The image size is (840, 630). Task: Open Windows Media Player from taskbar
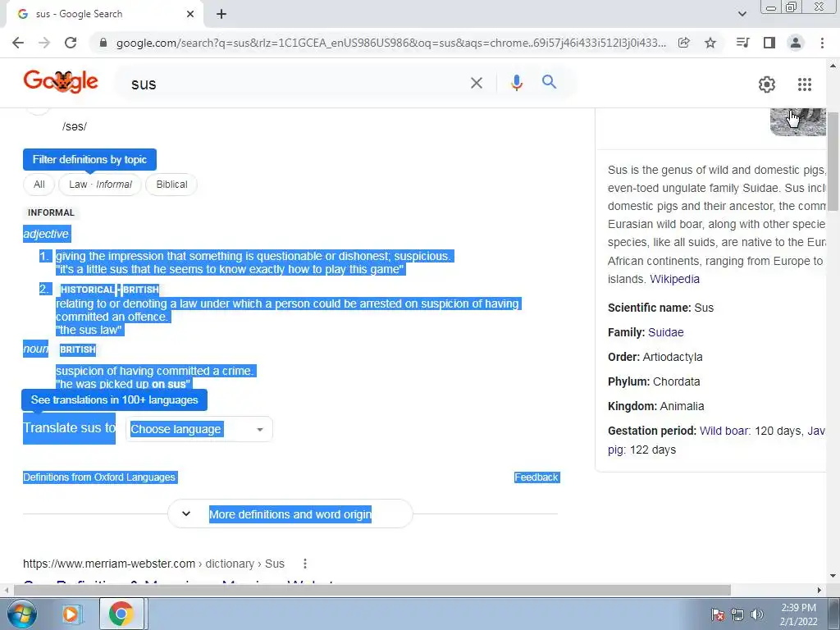tap(71, 614)
